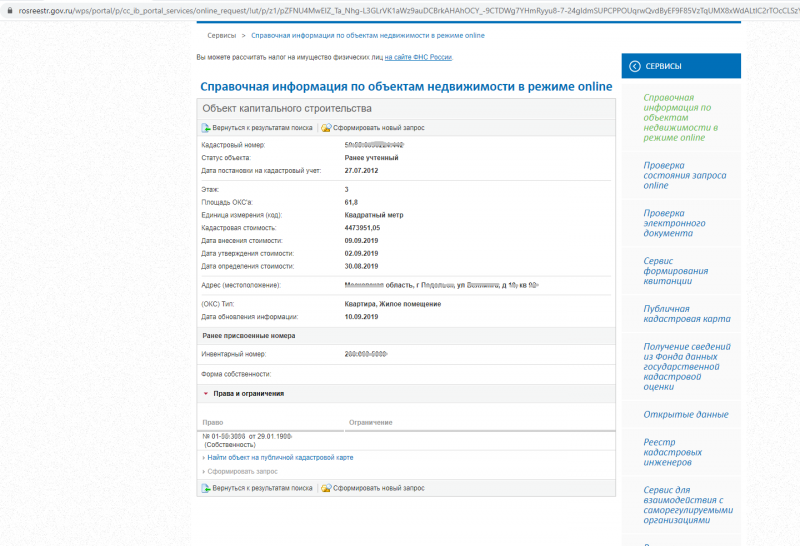
Task: Click the browser address bar URL
Action: pos(408,10)
